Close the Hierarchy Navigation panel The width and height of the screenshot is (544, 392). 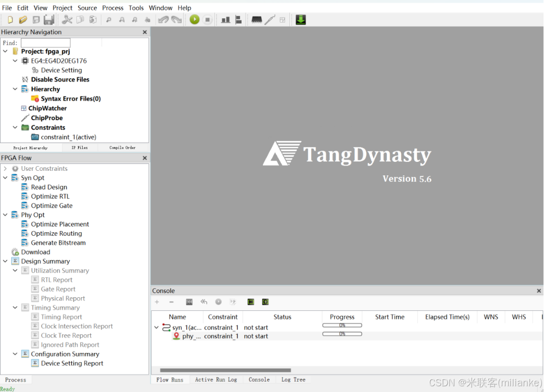tap(145, 32)
